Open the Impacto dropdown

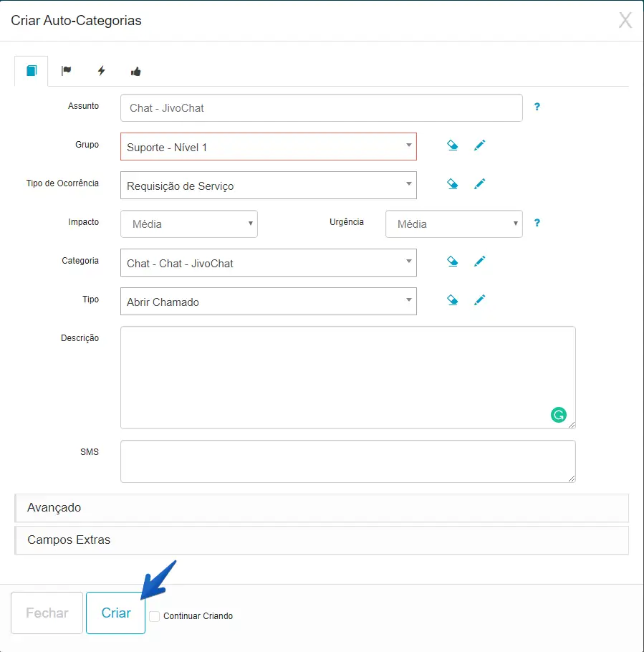[189, 224]
